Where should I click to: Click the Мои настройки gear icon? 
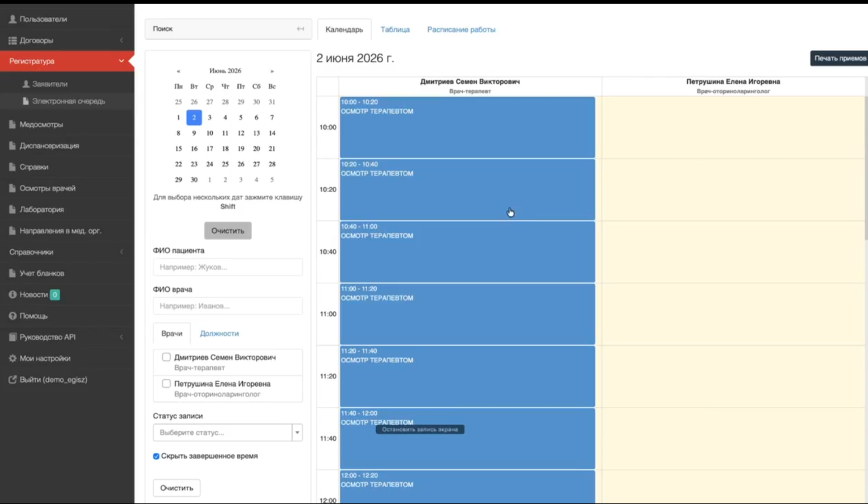tap(12, 358)
